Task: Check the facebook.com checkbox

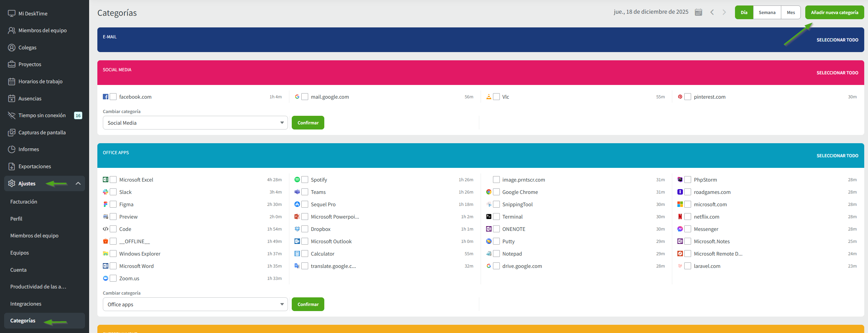Action: 113,97
